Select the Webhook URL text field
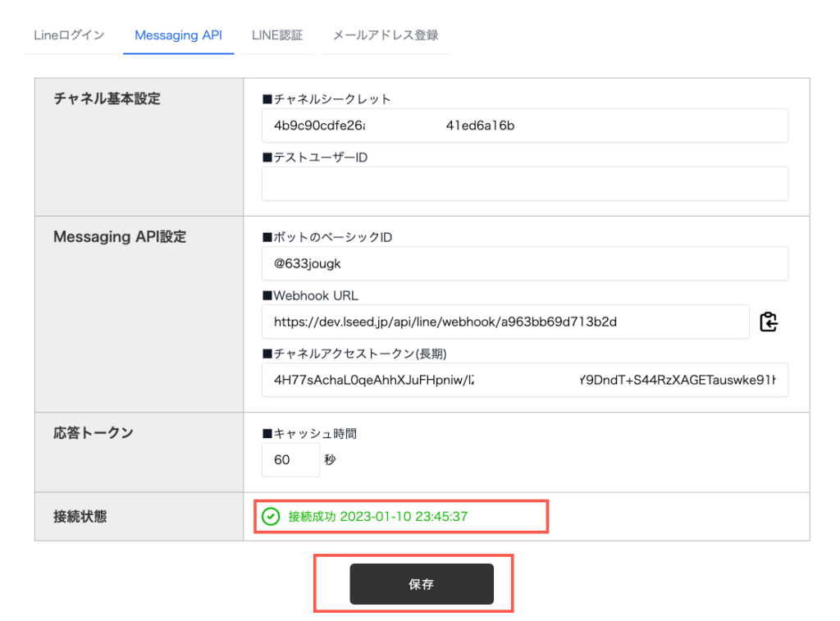The image size is (840, 621). pos(505,322)
